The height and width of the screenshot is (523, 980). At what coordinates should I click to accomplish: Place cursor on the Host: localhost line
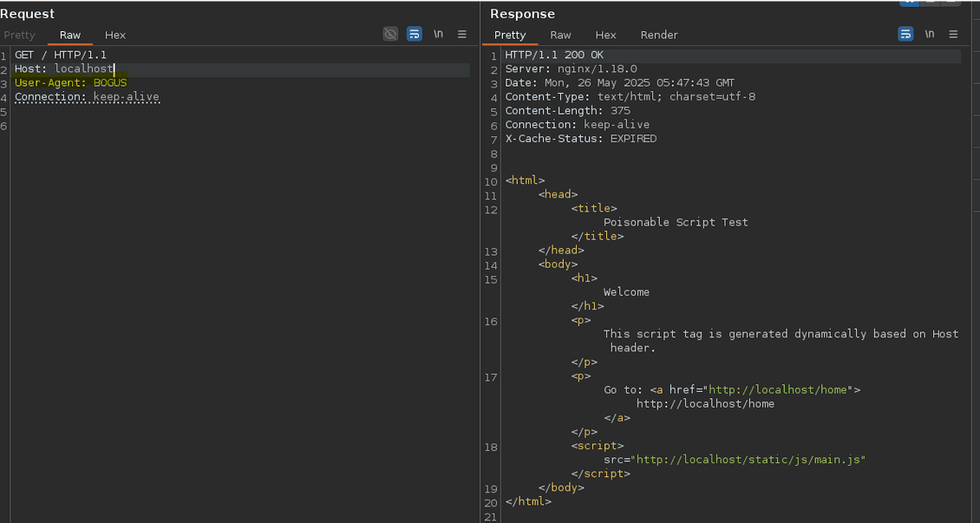point(63,69)
